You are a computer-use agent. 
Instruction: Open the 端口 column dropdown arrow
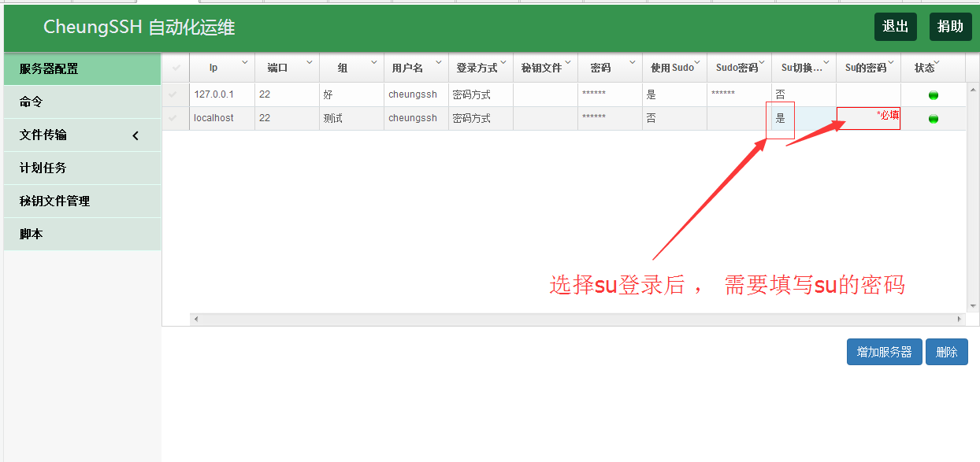tap(310, 61)
